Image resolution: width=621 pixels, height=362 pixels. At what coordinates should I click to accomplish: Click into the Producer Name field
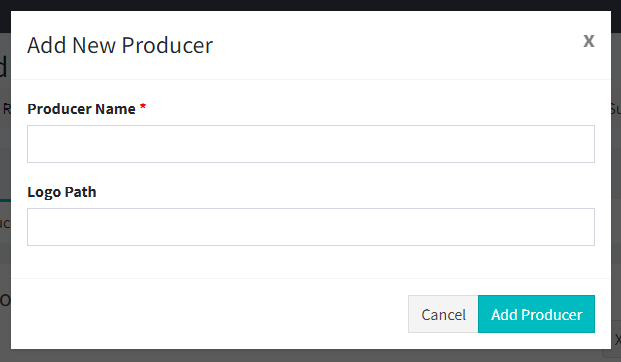pos(311,144)
